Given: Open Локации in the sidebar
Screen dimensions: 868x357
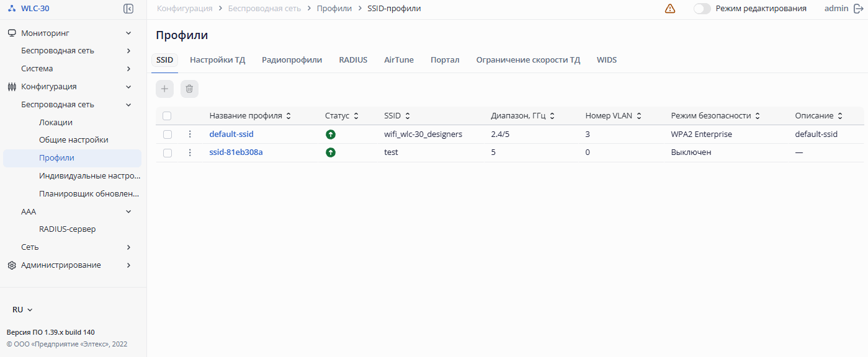Looking at the screenshot, I should click(56, 123).
